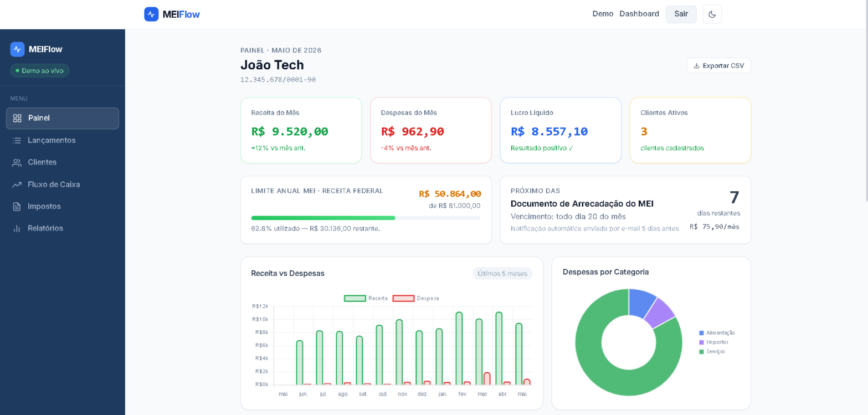Click the CNPJ 12.345.678/0001-90 text
The height and width of the screenshot is (415, 868).
pyautogui.click(x=278, y=80)
